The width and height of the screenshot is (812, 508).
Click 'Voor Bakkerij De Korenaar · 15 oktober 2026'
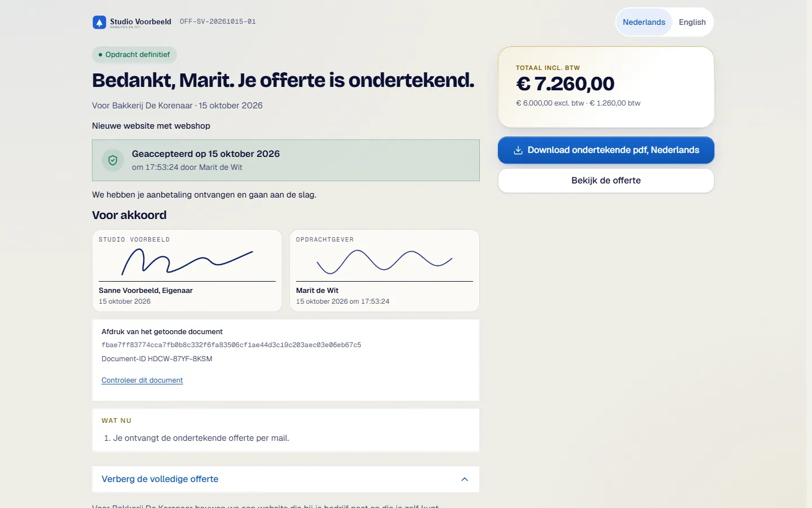tap(177, 106)
